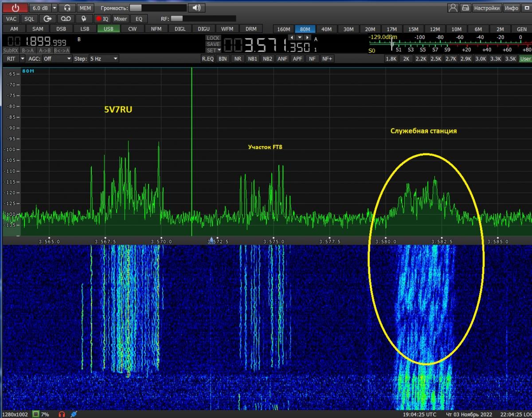Click the headphones icon button
Image resolution: width=532 pixels, height=418 pixels.
67,8
